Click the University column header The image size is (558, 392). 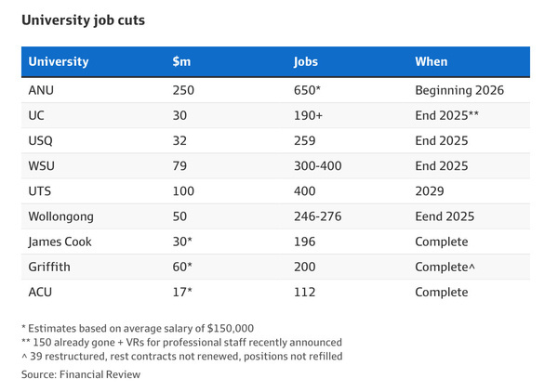click(x=59, y=62)
